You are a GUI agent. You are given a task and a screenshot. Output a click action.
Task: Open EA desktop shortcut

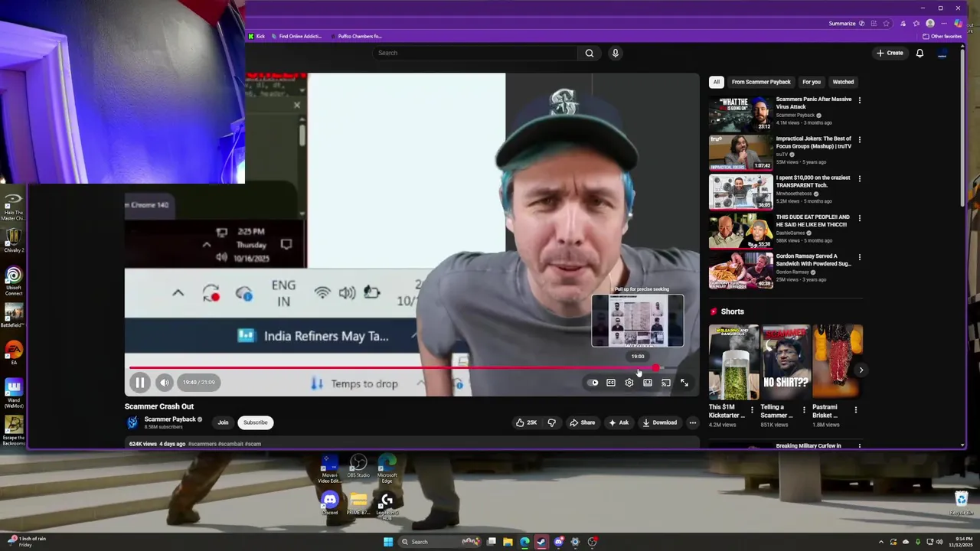(14, 353)
